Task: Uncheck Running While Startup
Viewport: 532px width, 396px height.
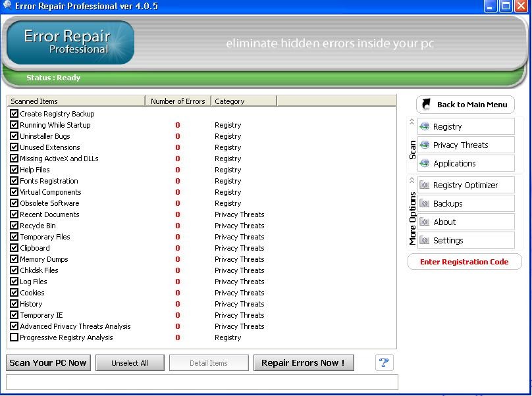Action: [x=14, y=125]
